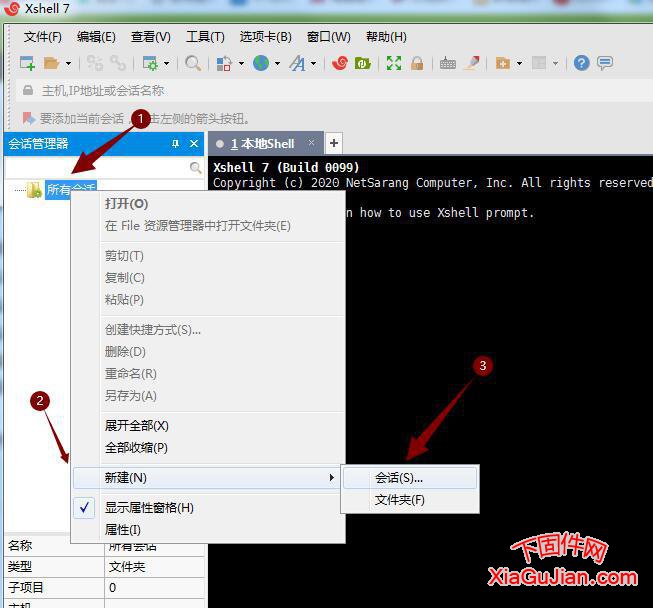Select 会话(S)... in the submenu
653x608 pixels.
(410, 478)
